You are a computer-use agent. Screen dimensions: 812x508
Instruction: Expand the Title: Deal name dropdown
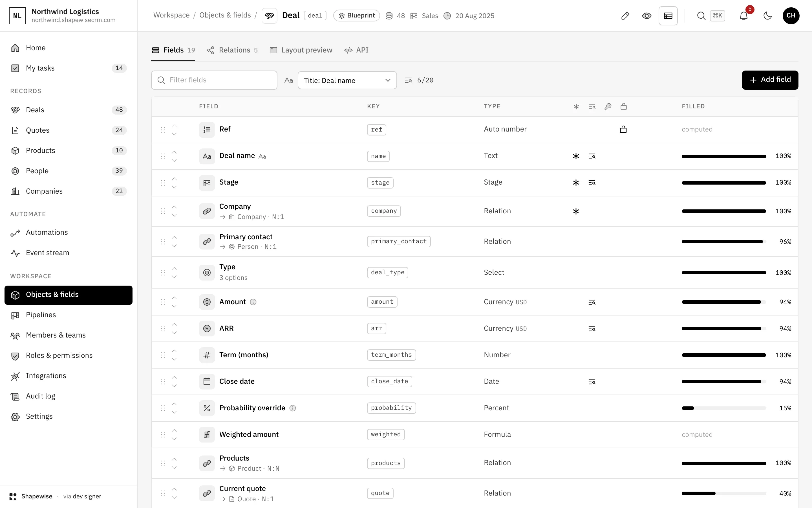347,80
